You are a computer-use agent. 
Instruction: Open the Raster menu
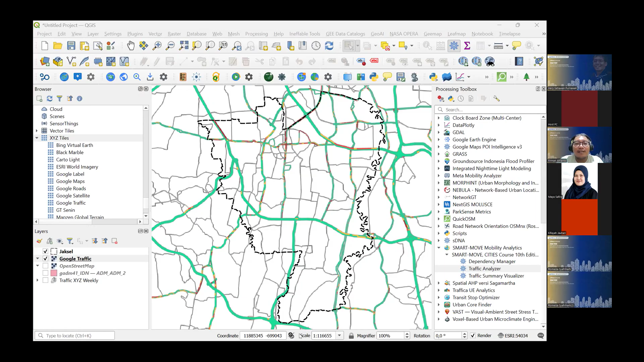point(174,34)
